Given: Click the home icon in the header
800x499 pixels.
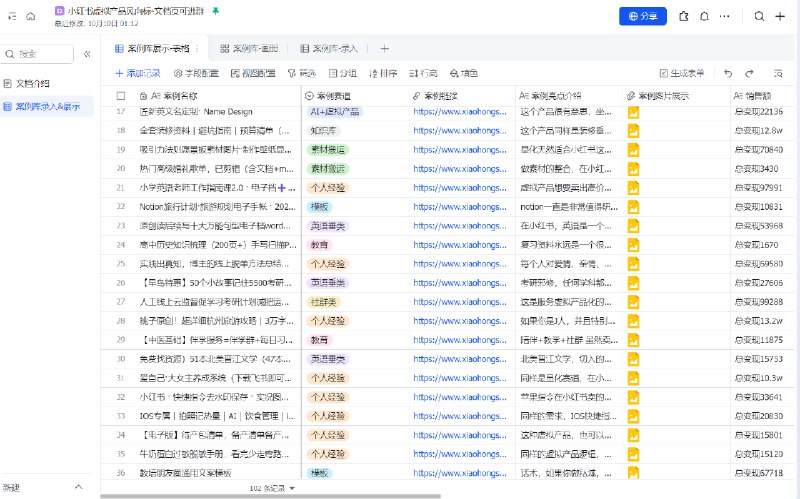Looking at the screenshot, I should click(31, 16).
